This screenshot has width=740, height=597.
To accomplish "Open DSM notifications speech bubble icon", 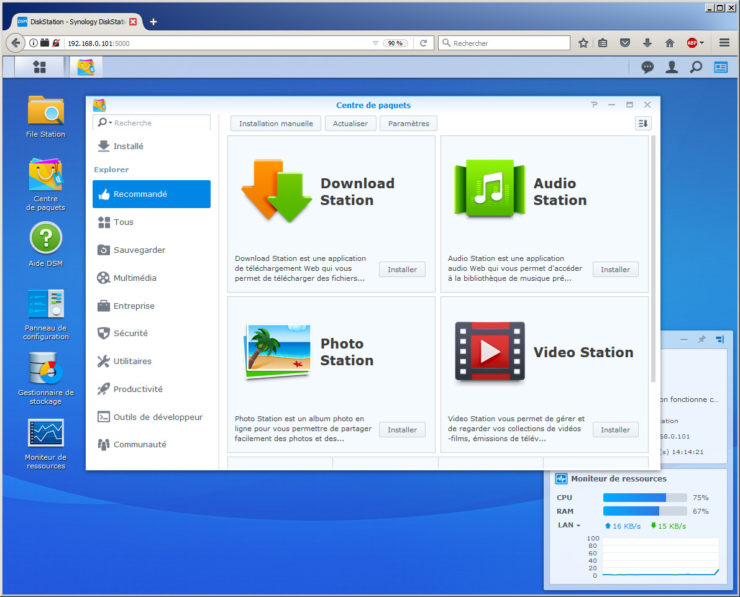I will (648, 67).
